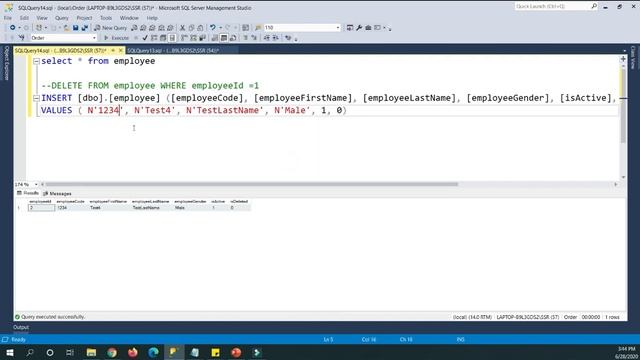This screenshot has width=640, height=360.
Task: Click the Paste icon in toolbar
Action: 200,28
